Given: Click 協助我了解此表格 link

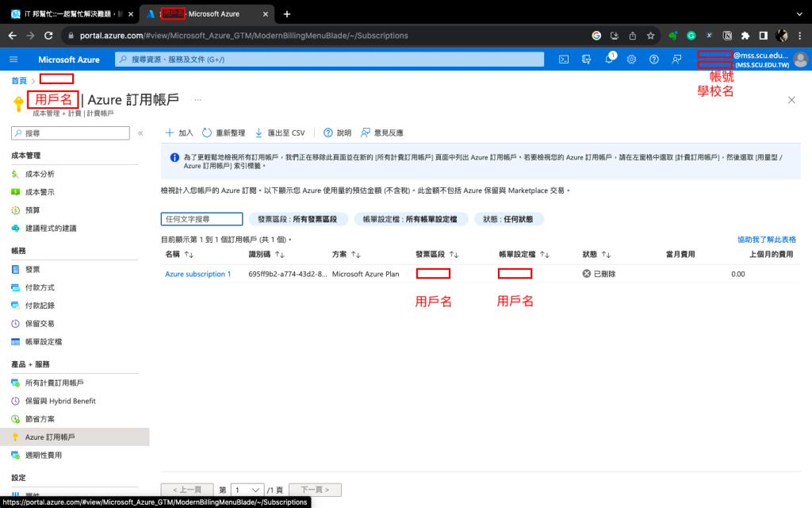Looking at the screenshot, I should click(767, 240).
